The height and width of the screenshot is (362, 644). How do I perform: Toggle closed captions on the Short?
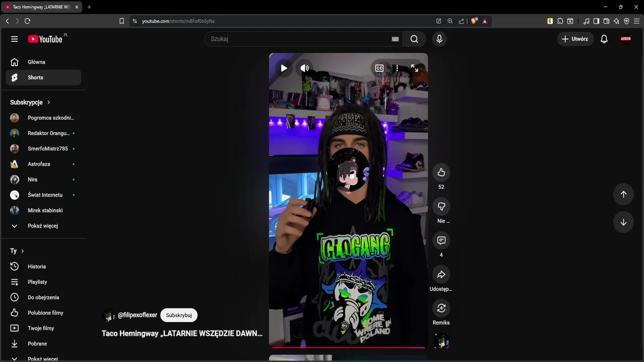[379, 68]
